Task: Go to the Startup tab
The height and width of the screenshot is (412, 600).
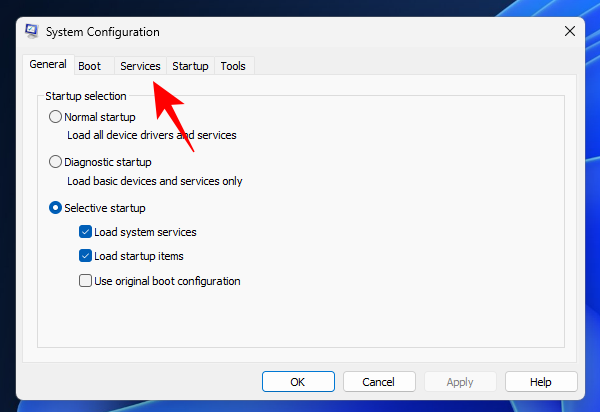Action: (x=190, y=66)
